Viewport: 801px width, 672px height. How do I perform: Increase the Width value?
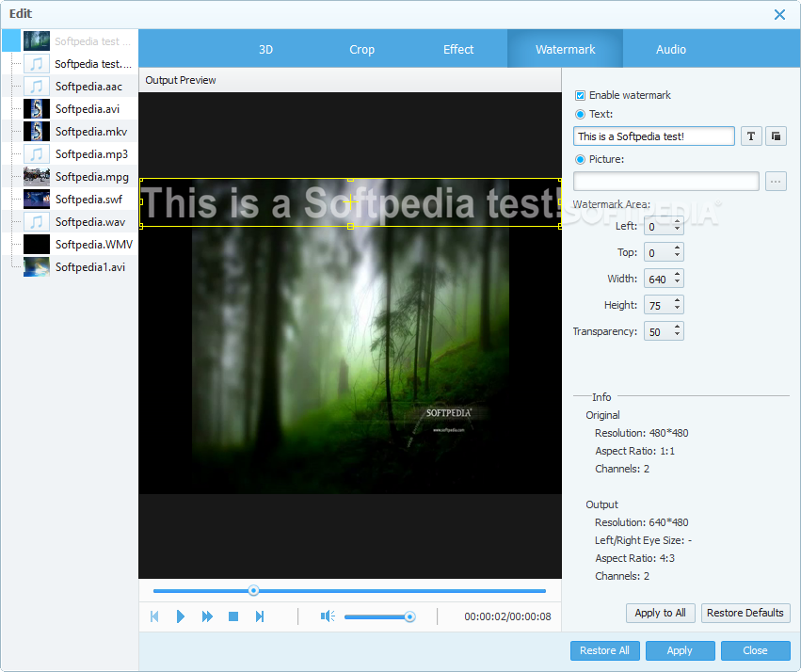(677, 275)
